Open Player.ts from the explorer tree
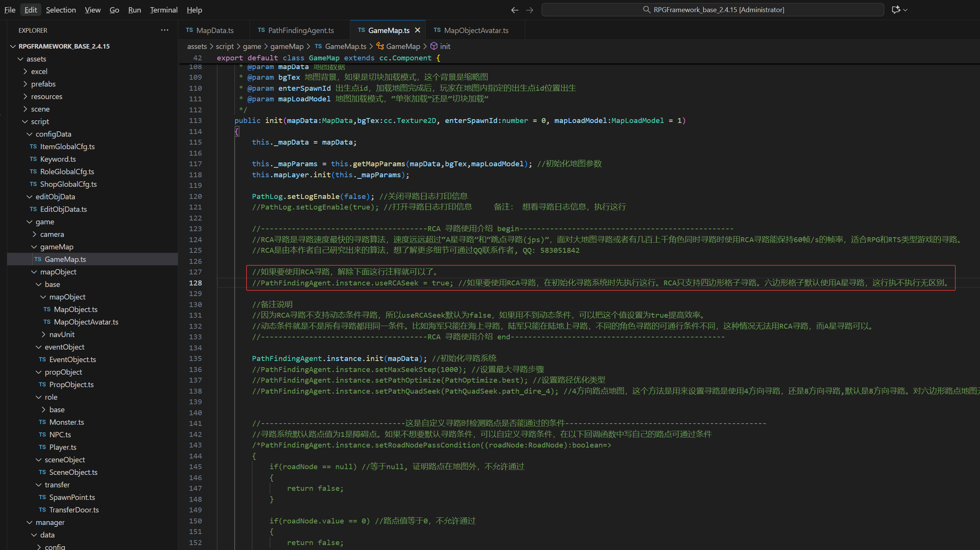The width and height of the screenshot is (980, 550). click(x=63, y=447)
